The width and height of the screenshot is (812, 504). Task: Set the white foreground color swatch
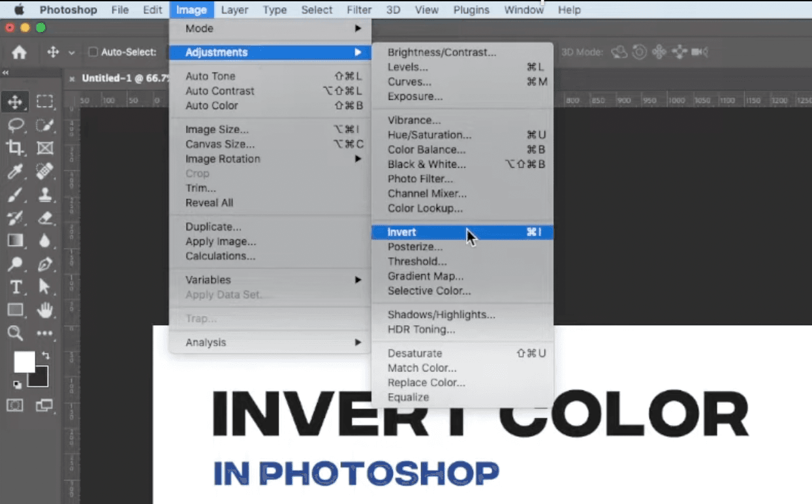(x=24, y=362)
